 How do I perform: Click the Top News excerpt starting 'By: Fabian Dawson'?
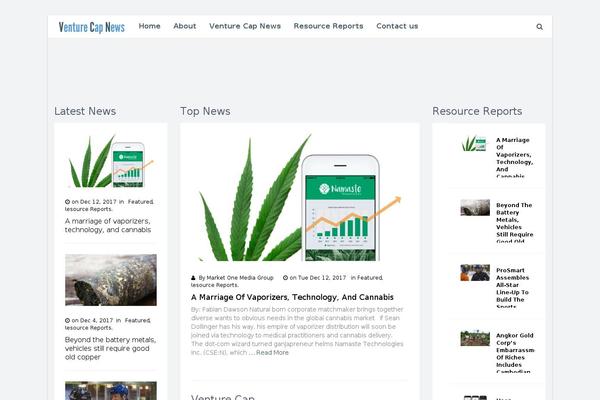point(297,331)
